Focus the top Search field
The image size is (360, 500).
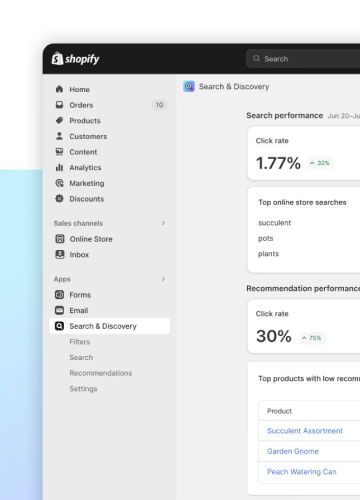(303, 59)
